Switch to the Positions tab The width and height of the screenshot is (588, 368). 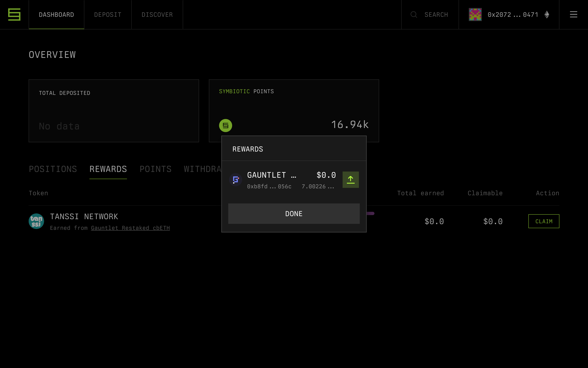[53, 169]
